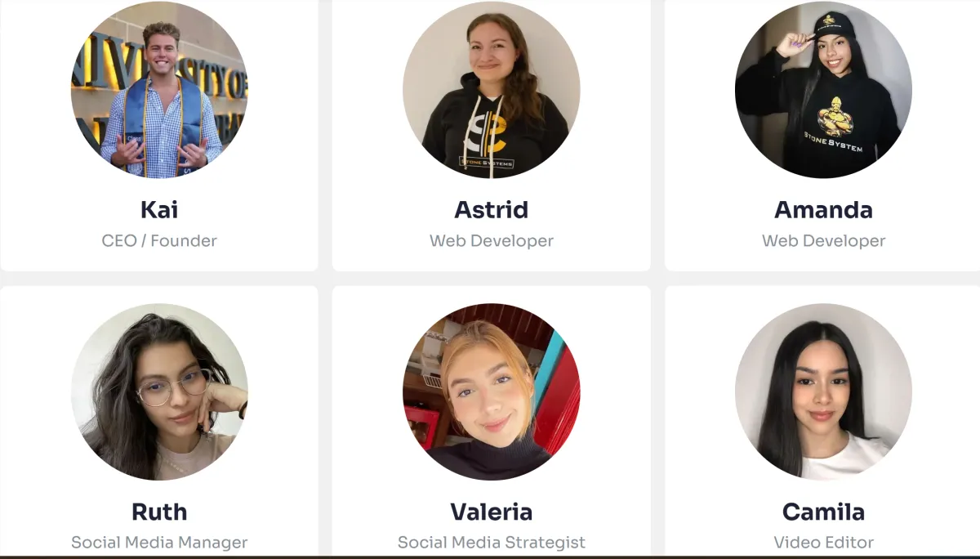Open the "Ruth" name heading
This screenshot has width=980, height=559.
159,512
